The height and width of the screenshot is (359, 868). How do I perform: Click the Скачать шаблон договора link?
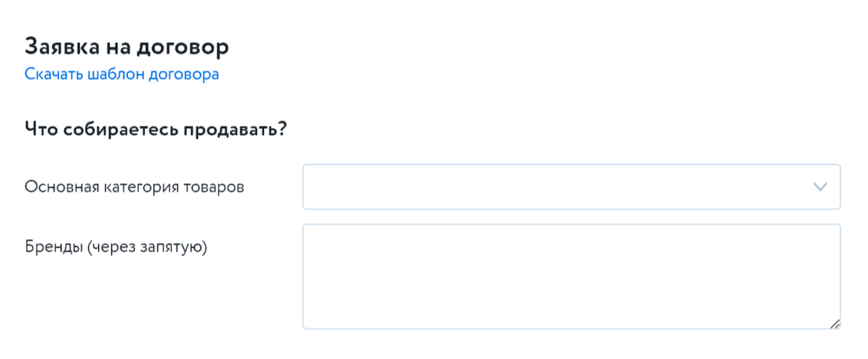click(x=122, y=74)
